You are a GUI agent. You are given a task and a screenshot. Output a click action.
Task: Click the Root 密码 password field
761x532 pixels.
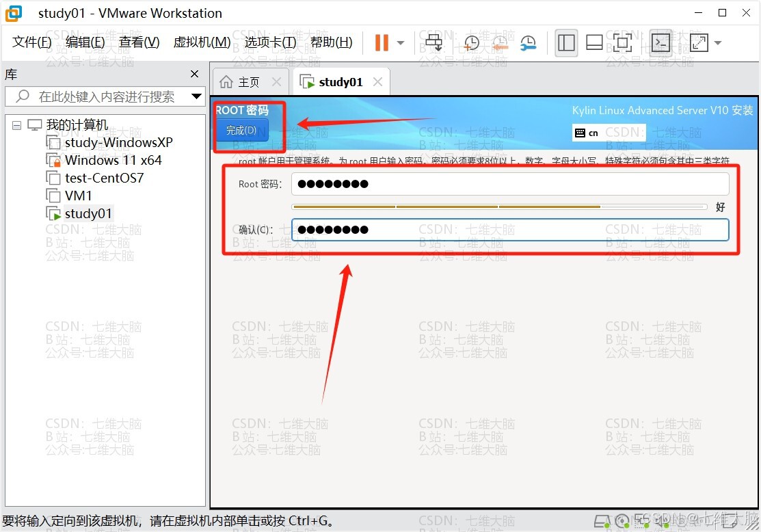point(510,184)
